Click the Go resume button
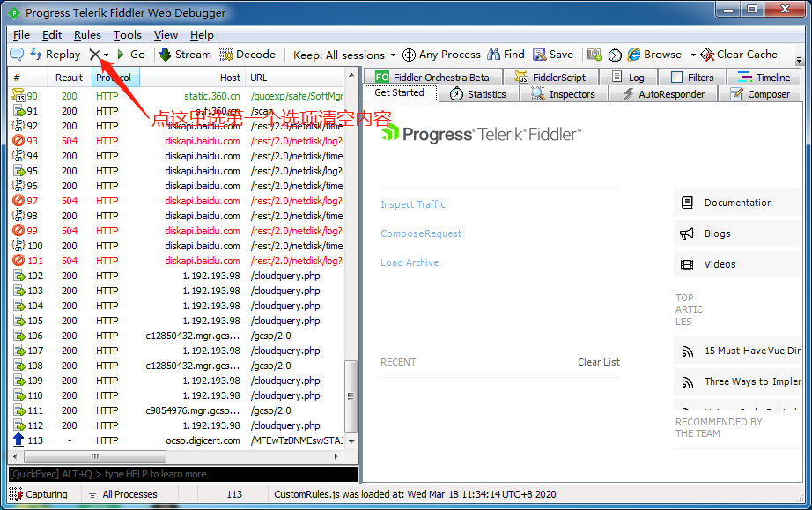This screenshot has width=812, height=510. pos(131,55)
